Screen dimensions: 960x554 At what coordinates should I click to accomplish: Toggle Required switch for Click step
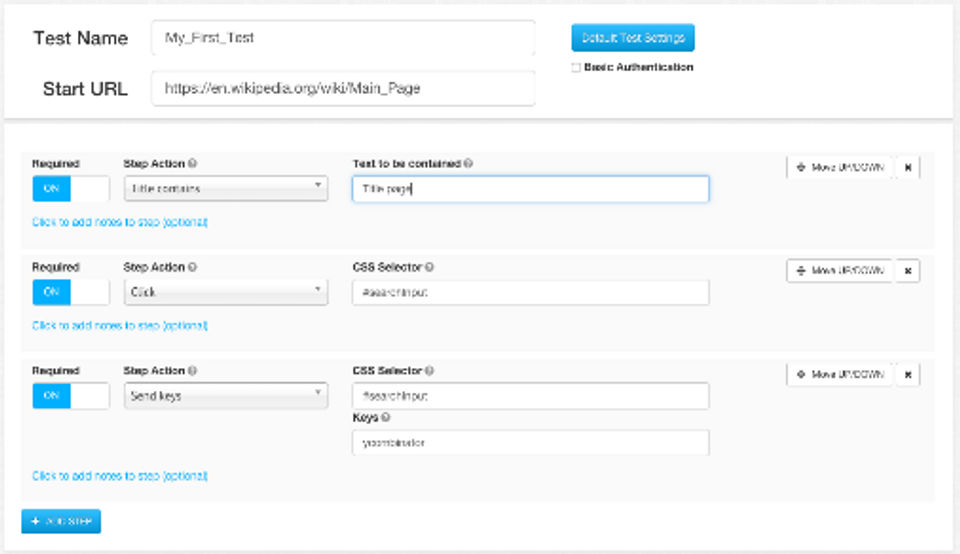click(x=70, y=292)
